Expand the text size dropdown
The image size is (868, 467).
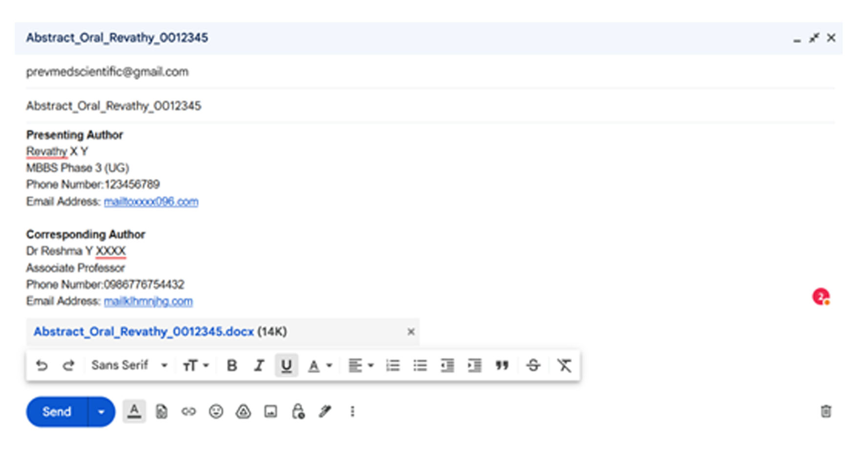pyautogui.click(x=195, y=365)
